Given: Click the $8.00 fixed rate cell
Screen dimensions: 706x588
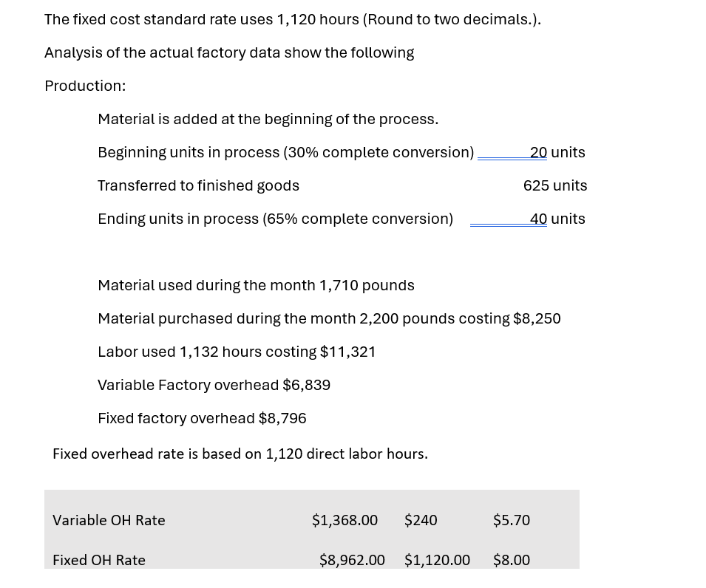Looking at the screenshot, I should (512, 560).
